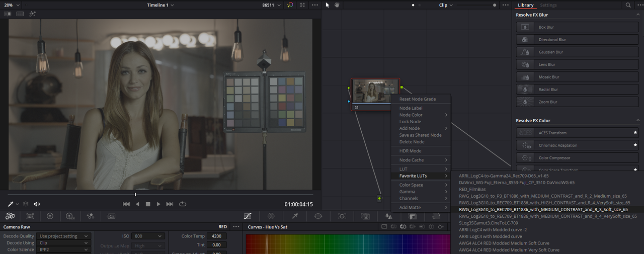Open the Qualifier eyedropper palette

click(295, 216)
